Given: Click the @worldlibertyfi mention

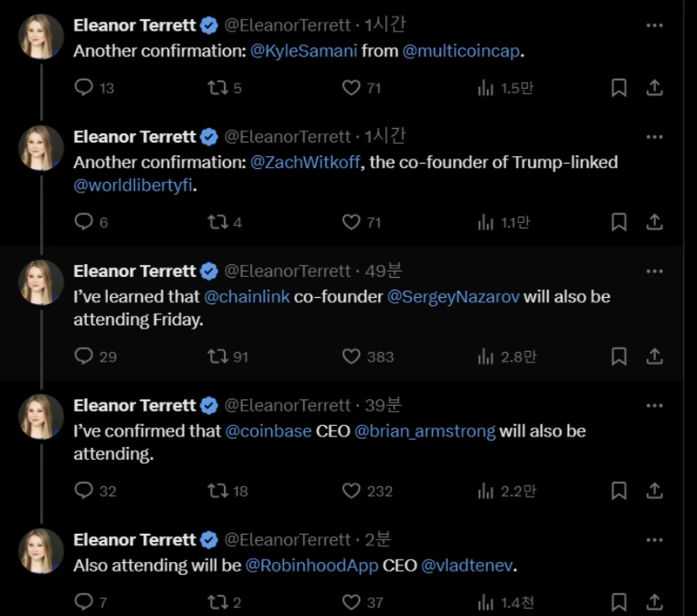Looking at the screenshot, I should click(131, 186).
